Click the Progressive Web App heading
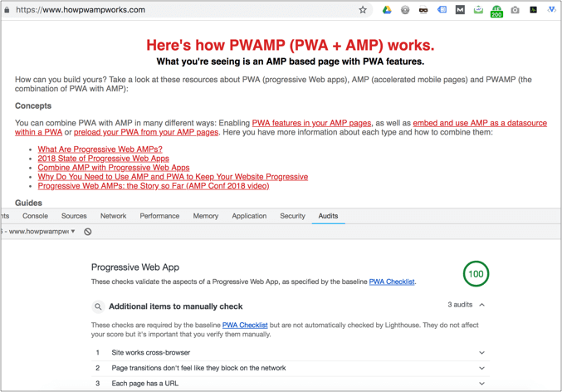562x392 pixels. click(135, 267)
